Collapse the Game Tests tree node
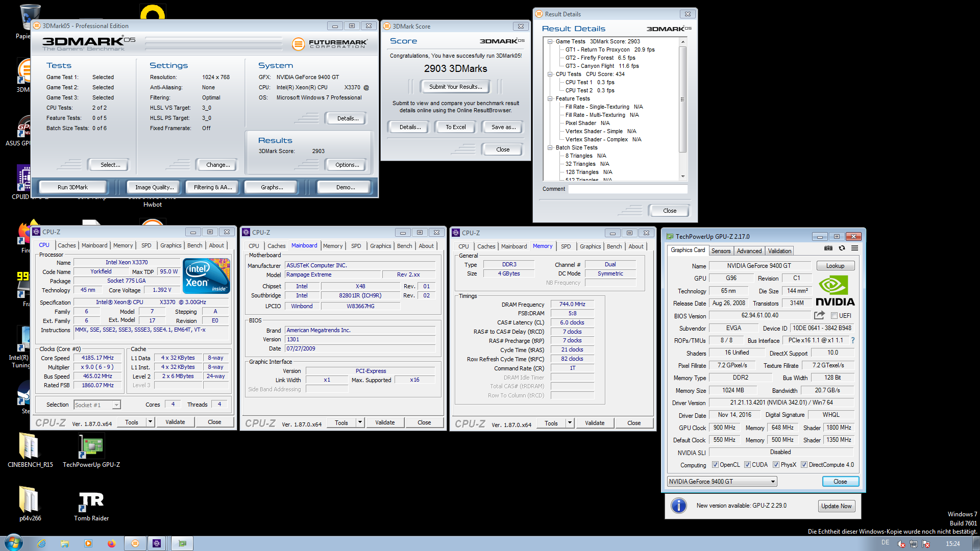The height and width of the screenshot is (551, 980). 550,41
